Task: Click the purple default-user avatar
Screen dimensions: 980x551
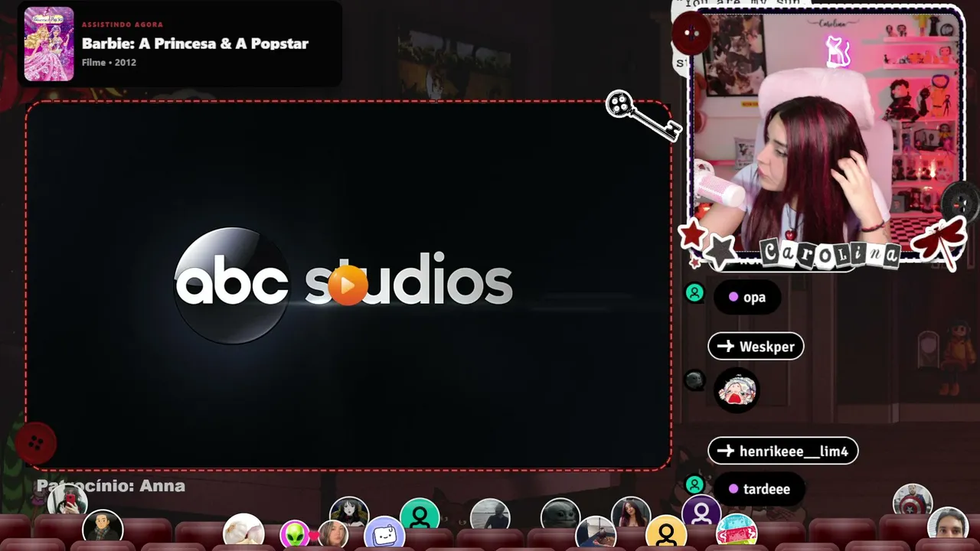Action: tap(701, 514)
